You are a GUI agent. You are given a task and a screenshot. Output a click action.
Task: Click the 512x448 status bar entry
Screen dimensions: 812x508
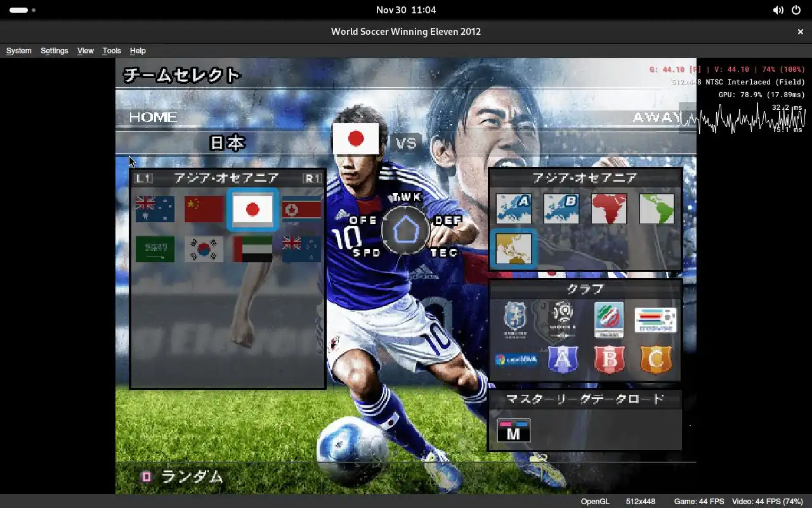pyautogui.click(x=641, y=502)
